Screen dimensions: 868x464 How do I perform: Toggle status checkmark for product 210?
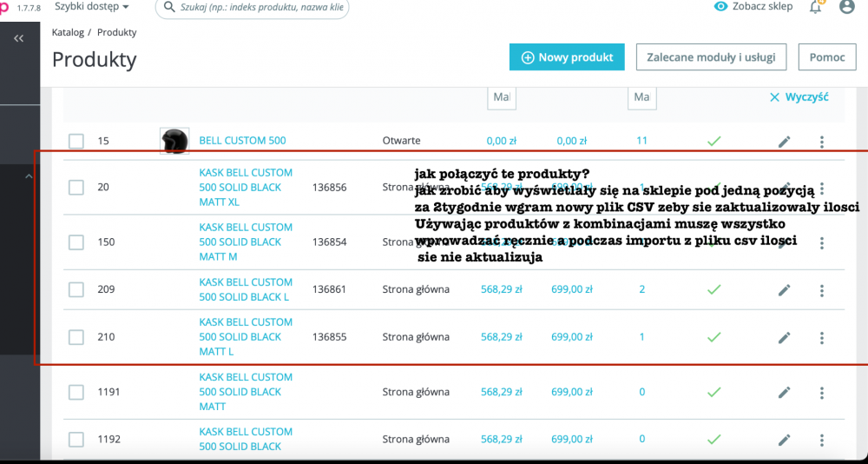tap(714, 336)
